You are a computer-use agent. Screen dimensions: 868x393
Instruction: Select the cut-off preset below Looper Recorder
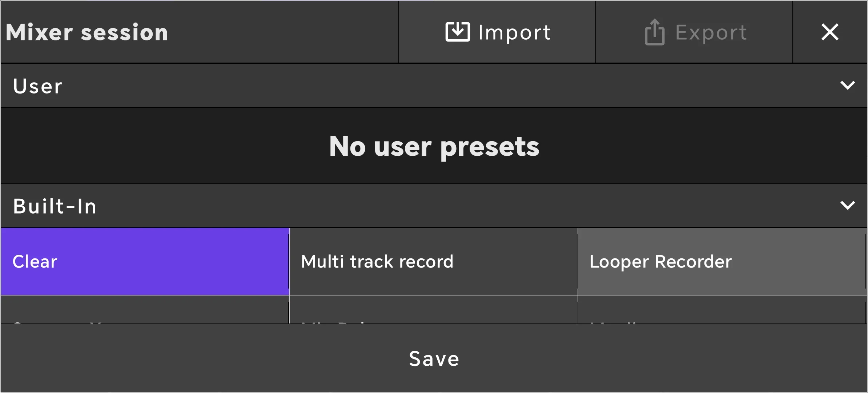point(722,310)
